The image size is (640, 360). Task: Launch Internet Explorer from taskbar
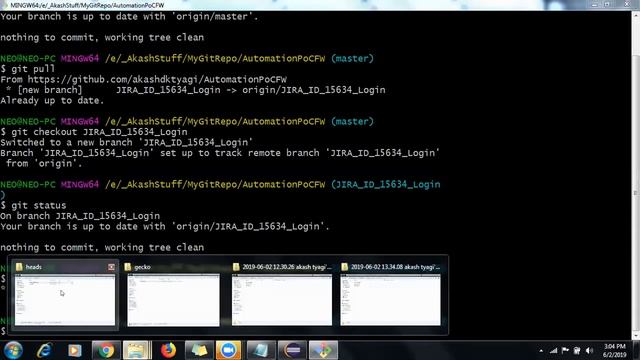point(44,350)
